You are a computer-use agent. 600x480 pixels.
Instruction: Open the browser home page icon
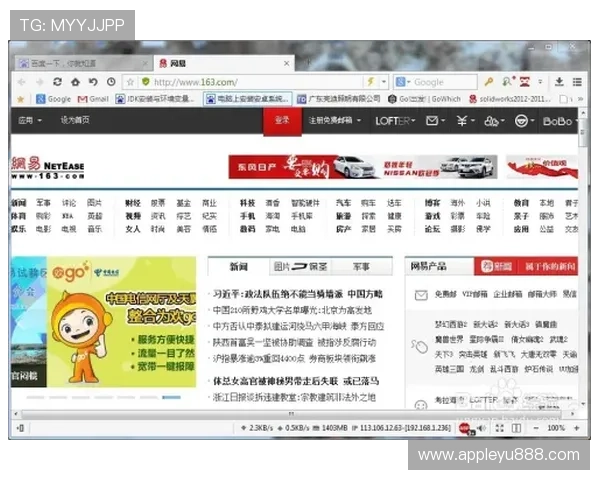75,82
